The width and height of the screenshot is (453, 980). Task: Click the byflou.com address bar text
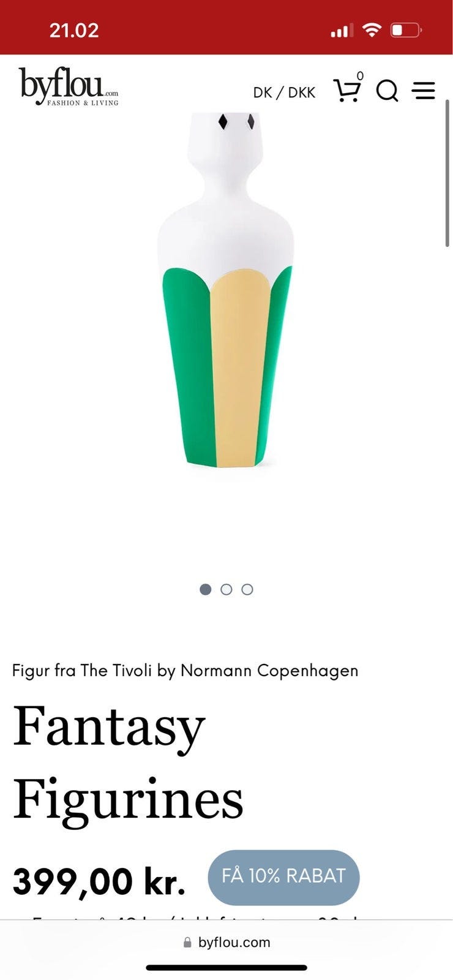pos(234,942)
